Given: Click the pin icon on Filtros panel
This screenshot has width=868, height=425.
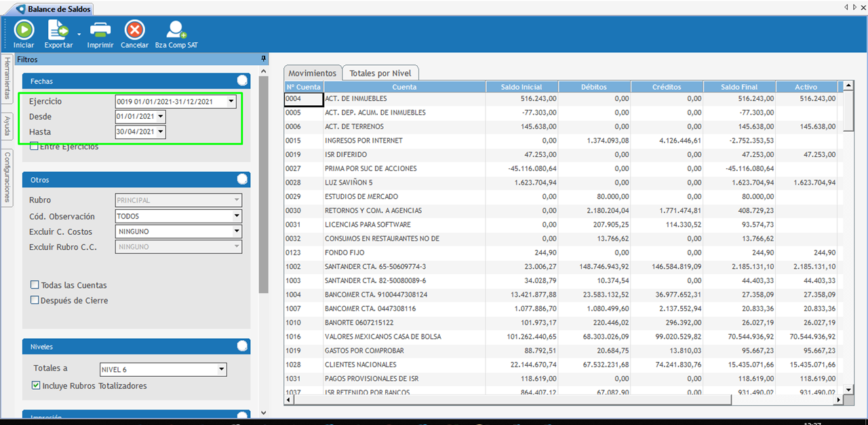Looking at the screenshot, I should [264, 59].
